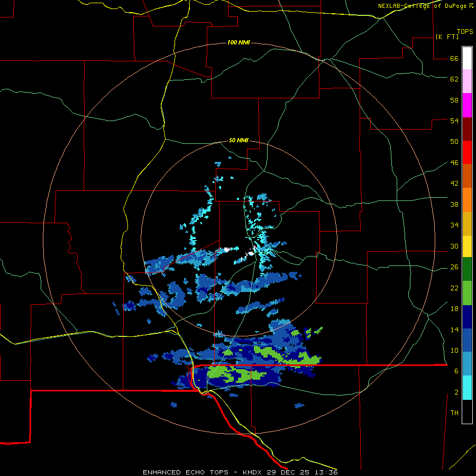Click the KHDX radar site identifier

[253, 472]
